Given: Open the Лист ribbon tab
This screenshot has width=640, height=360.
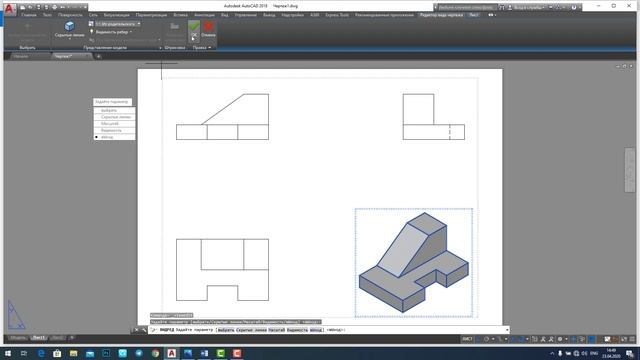Looking at the screenshot, I should tap(473, 15).
